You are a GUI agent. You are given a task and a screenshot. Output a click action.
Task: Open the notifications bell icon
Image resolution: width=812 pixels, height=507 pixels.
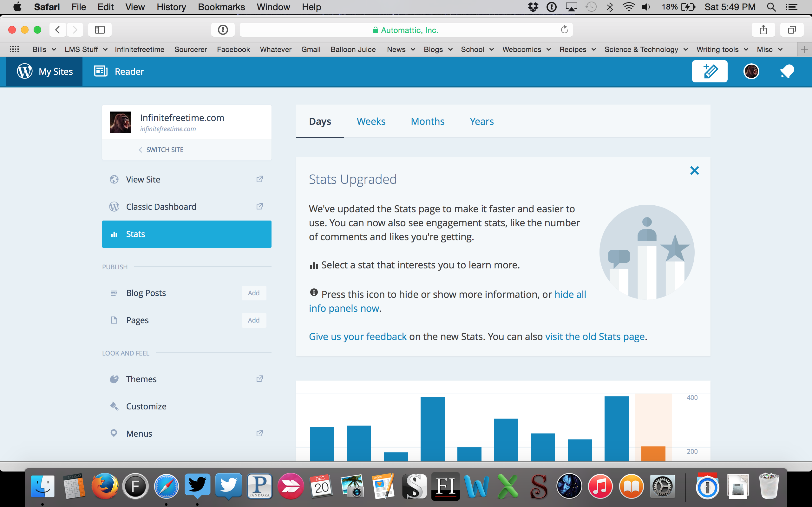pyautogui.click(x=787, y=71)
